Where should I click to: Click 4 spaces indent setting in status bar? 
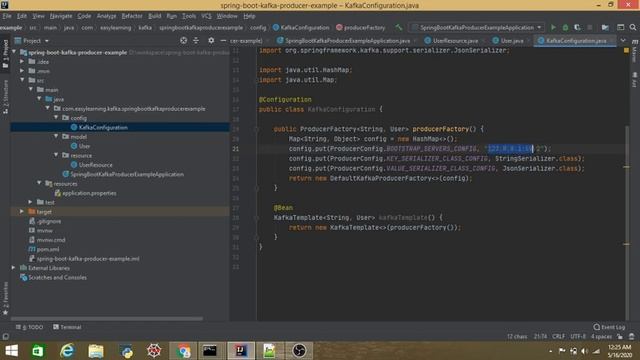[602, 337]
